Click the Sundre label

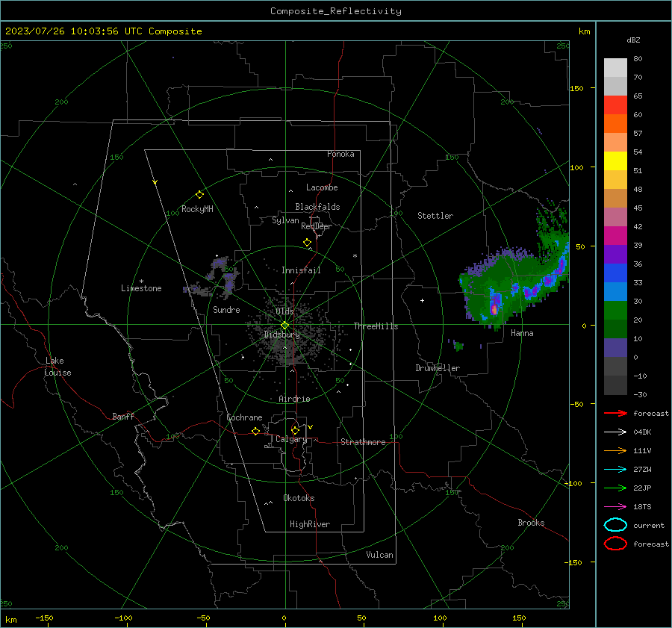(x=226, y=309)
